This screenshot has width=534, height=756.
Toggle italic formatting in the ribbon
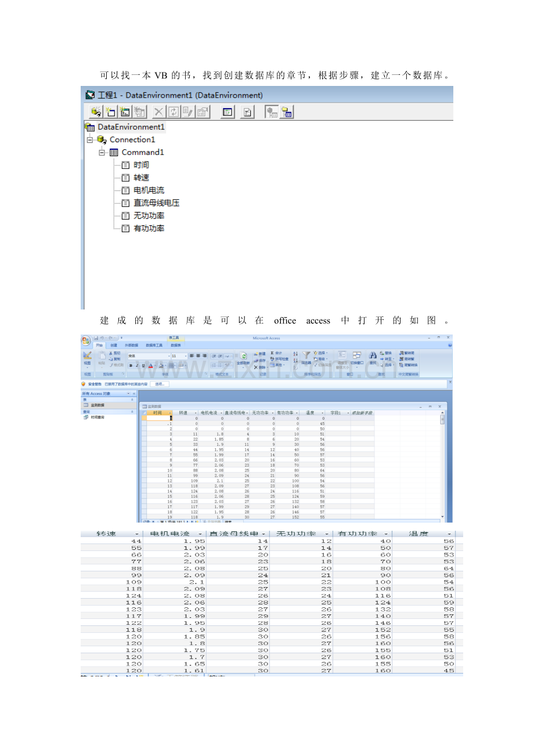pos(137,365)
